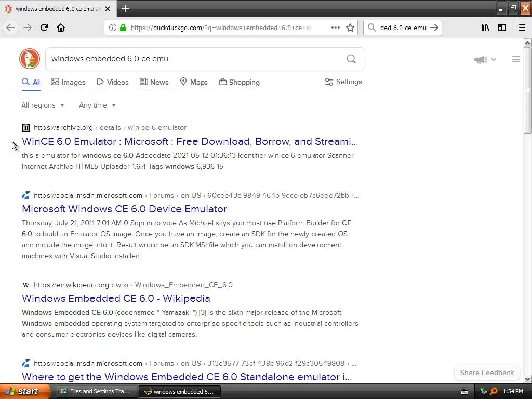The image size is (532, 399).
Task: Click the 1:54 PM taskbar clock
Action: pyautogui.click(x=513, y=392)
